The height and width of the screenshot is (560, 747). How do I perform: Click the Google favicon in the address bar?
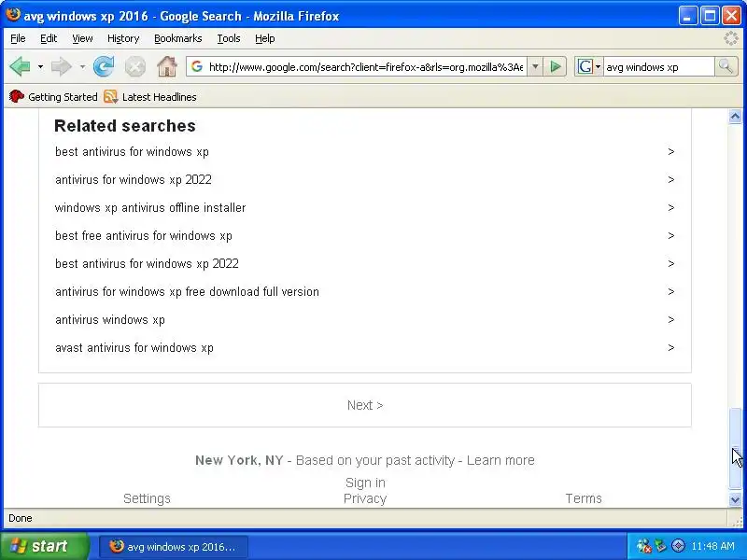[x=197, y=66]
